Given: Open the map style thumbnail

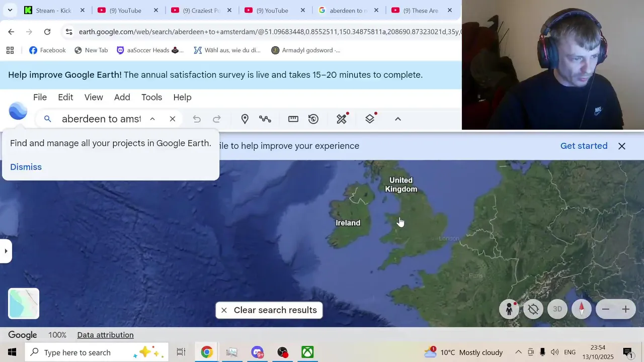Looking at the screenshot, I should 24,304.
